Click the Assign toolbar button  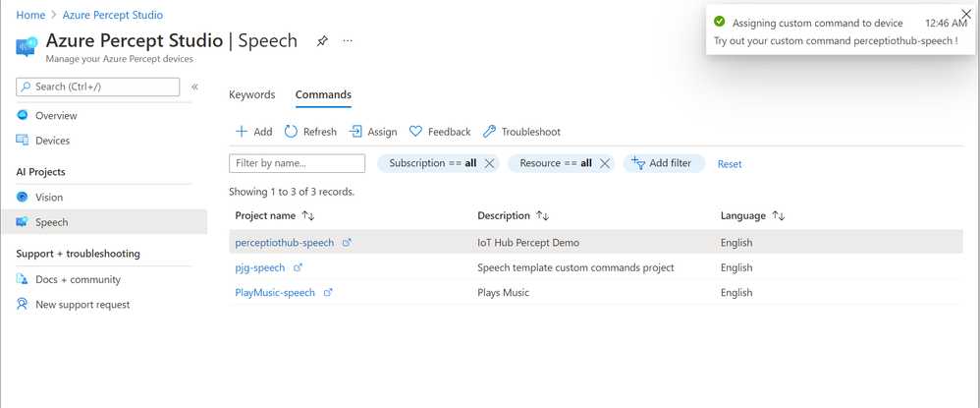click(373, 132)
